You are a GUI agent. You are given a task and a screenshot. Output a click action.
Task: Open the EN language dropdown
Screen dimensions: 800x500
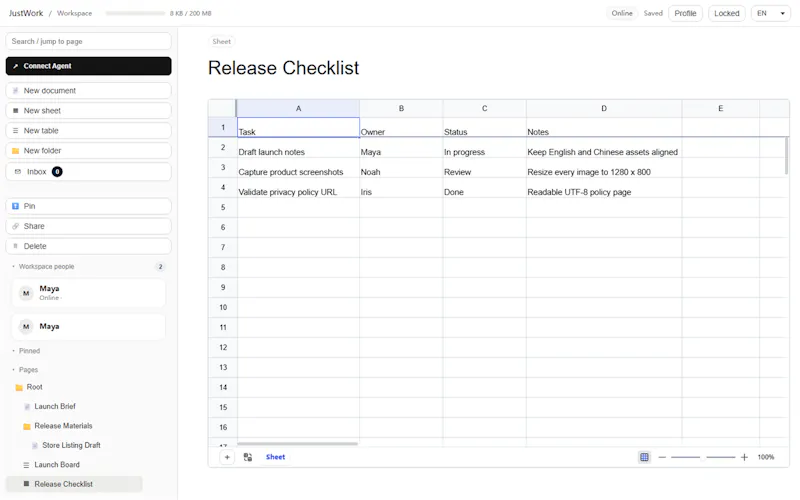770,13
